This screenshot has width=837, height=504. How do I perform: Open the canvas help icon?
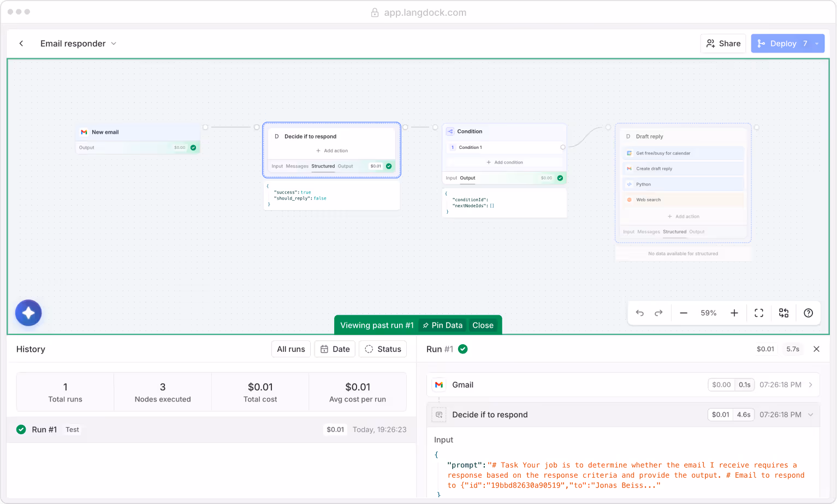point(809,313)
